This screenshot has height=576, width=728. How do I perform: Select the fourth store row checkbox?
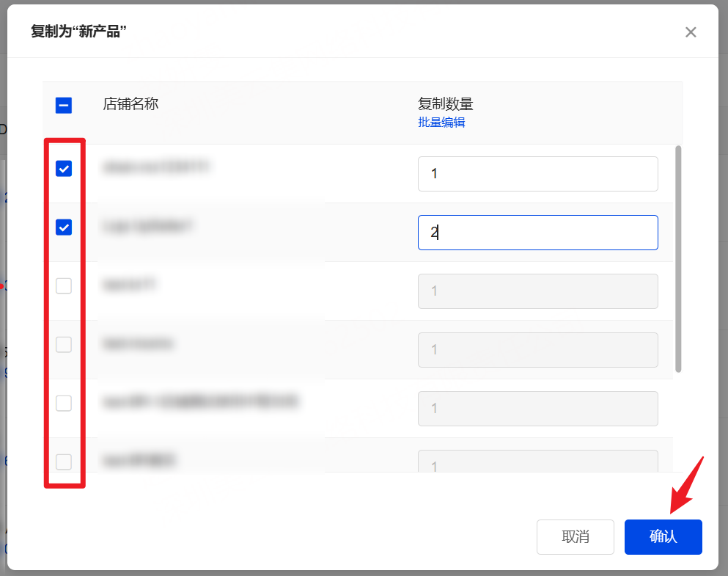coord(64,344)
